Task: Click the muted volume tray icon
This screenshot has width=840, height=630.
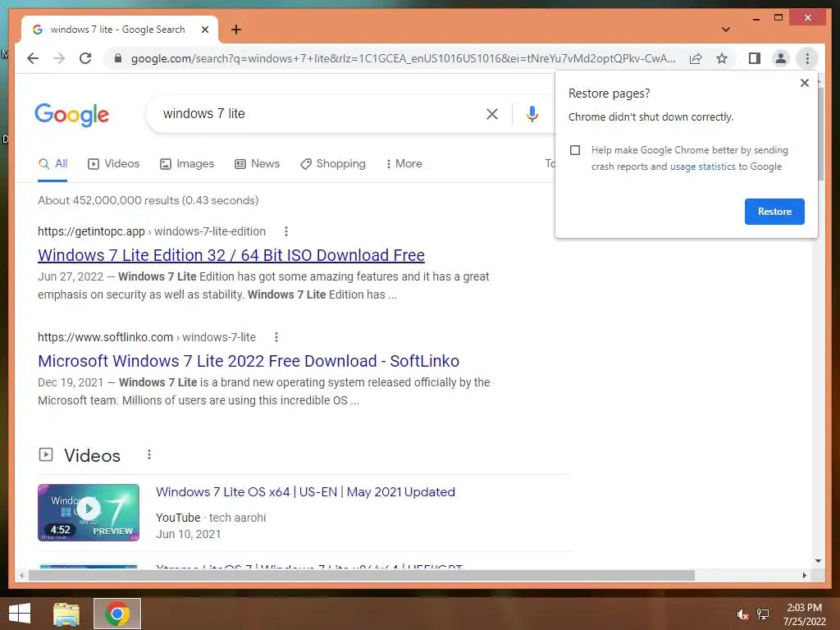Action: pyautogui.click(x=742, y=614)
